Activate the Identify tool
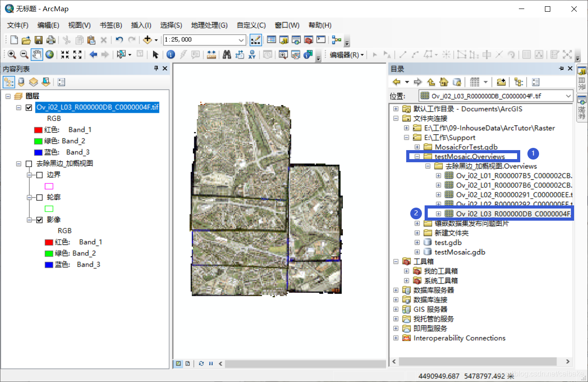Image resolution: width=588 pixels, height=382 pixels. tap(171, 54)
